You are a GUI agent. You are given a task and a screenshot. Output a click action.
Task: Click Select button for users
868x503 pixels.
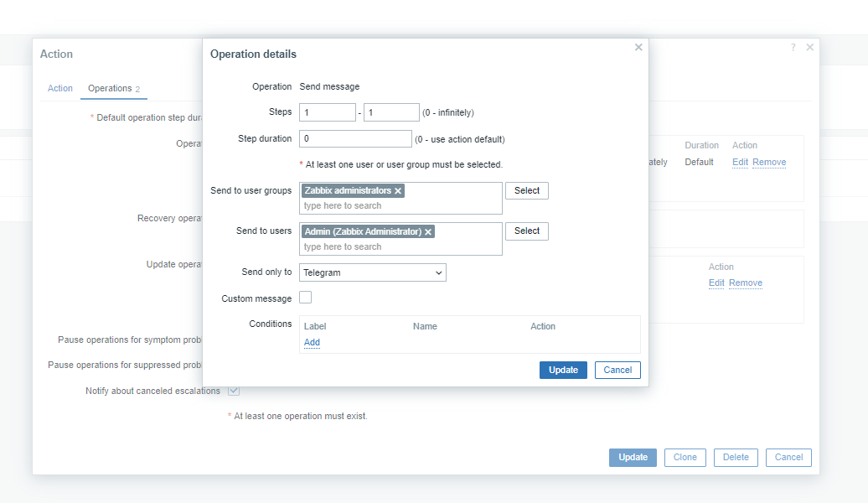[527, 231]
